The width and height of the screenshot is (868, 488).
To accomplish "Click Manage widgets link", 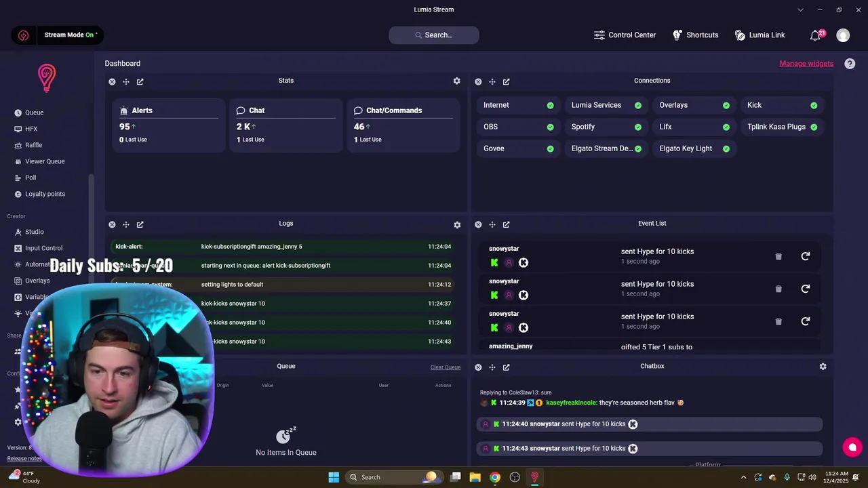I will click(806, 64).
